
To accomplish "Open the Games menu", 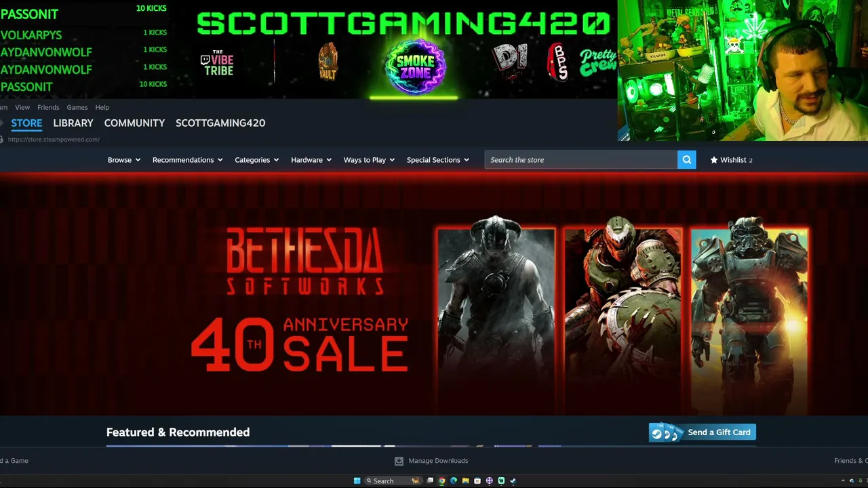I will coord(77,107).
